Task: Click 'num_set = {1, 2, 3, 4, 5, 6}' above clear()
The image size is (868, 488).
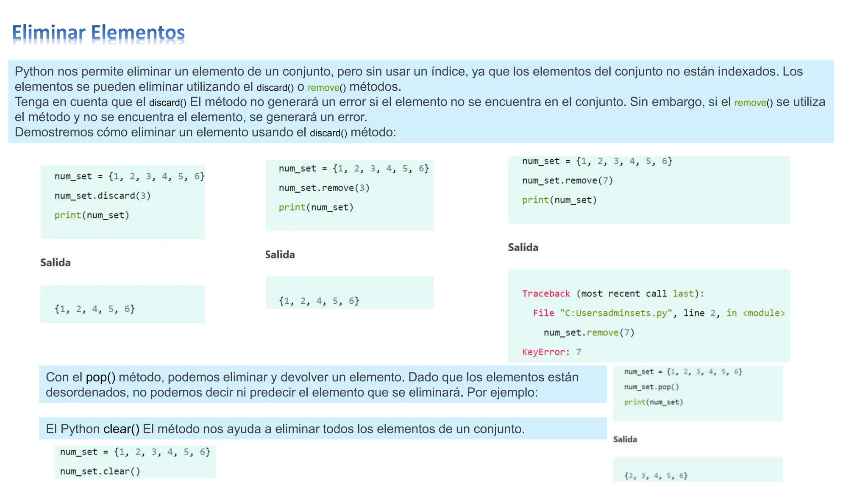Action: [135, 452]
